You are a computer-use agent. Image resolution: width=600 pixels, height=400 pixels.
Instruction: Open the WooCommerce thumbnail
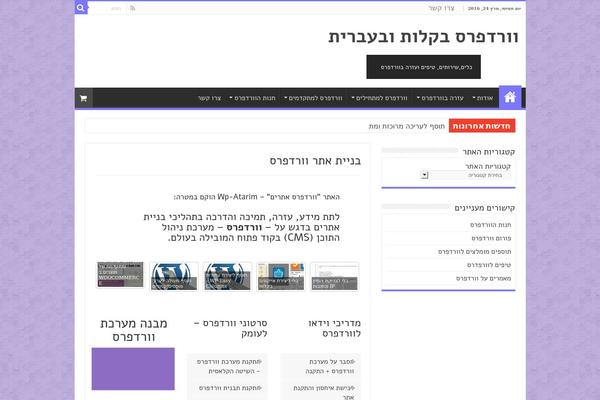(x=121, y=275)
